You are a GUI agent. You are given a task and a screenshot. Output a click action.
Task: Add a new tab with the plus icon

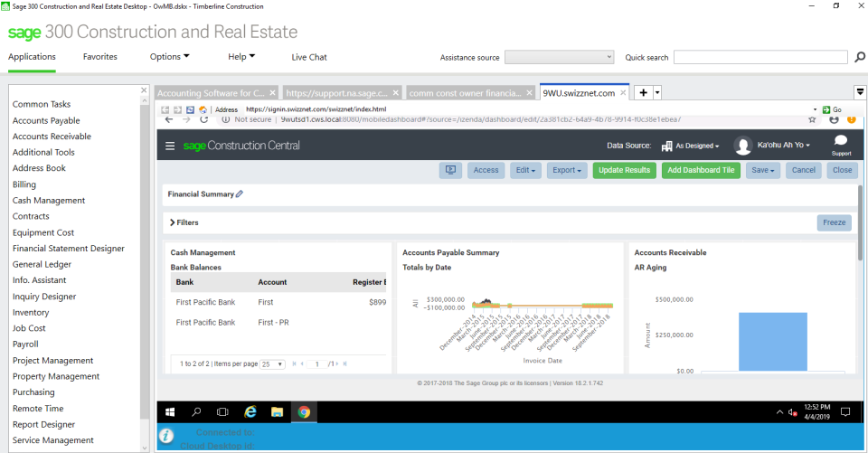[x=643, y=92]
